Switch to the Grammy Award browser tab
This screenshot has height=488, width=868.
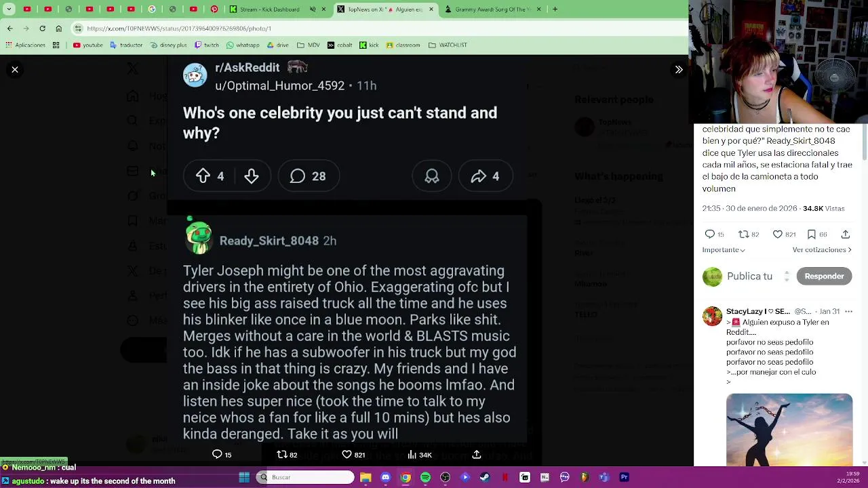pyautogui.click(x=492, y=9)
